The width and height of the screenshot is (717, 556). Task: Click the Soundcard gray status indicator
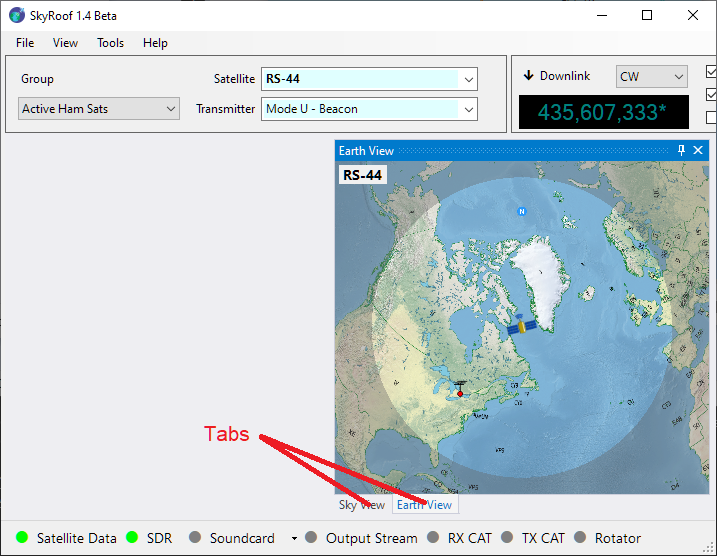[x=195, y=538]
